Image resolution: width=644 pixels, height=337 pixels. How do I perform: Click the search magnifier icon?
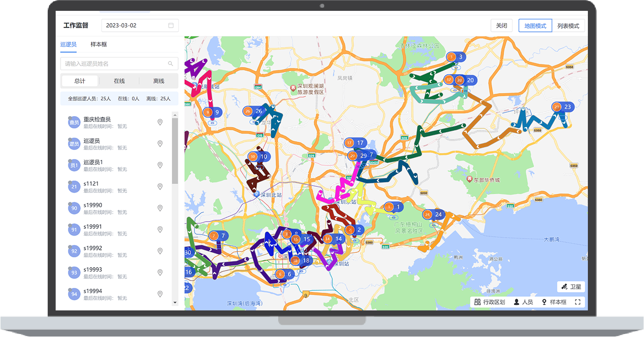tap(170, 63)
